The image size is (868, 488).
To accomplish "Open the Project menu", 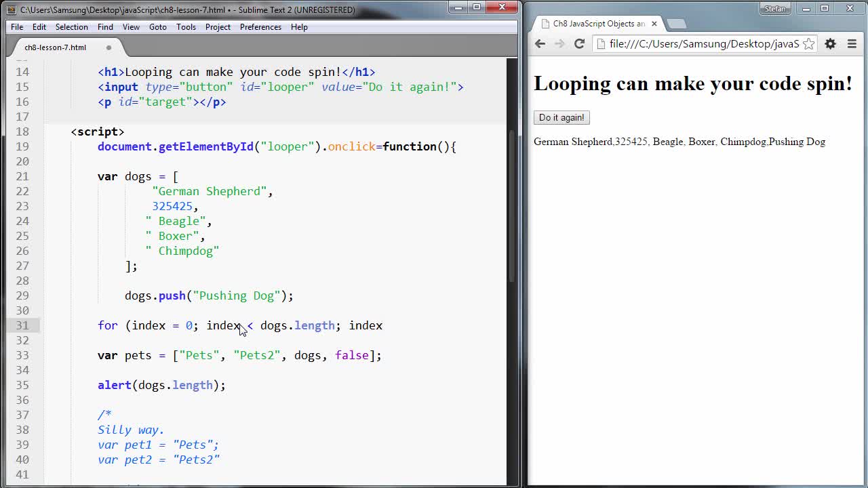I will [x=218, y=27].
